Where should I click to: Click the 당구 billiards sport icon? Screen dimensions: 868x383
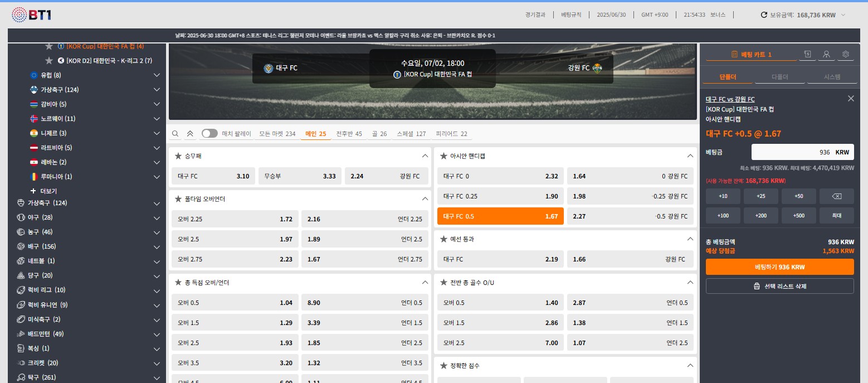21,275
